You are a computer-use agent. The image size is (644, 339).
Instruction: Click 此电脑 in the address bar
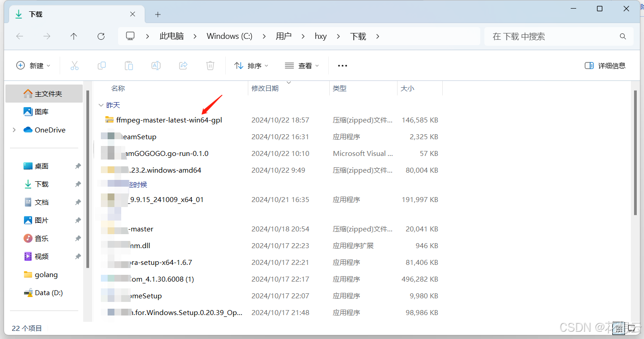click(x=172, y=36)
